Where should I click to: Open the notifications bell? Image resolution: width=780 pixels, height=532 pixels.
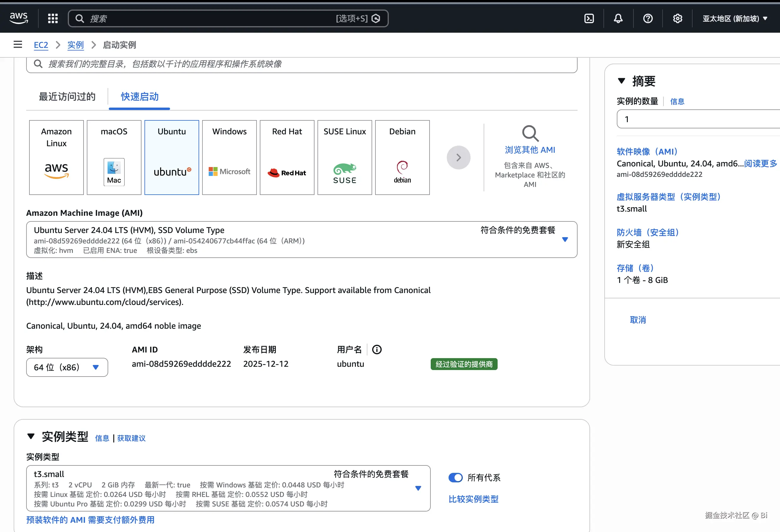[x=618, y=18]
